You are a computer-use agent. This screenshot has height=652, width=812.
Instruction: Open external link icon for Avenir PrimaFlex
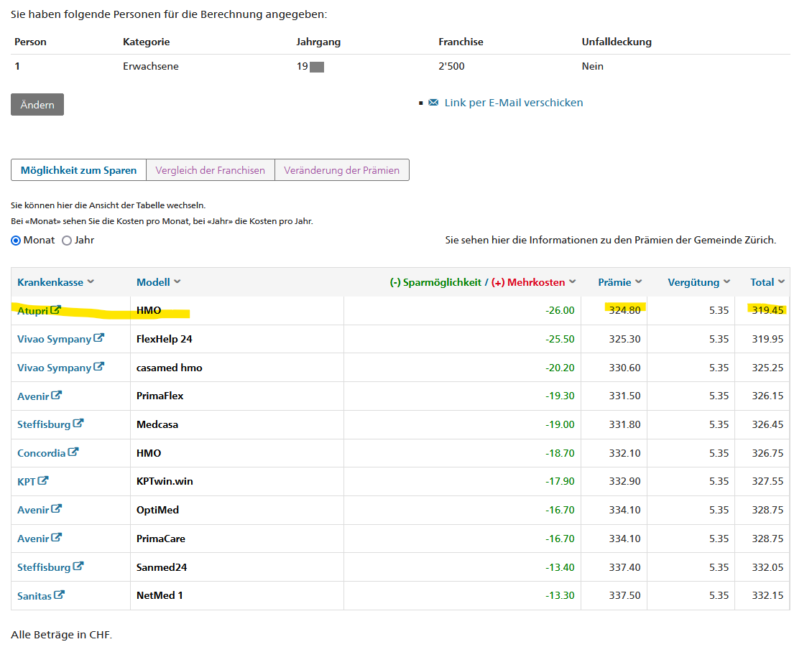pyautogui.click(x=57, y=396)
